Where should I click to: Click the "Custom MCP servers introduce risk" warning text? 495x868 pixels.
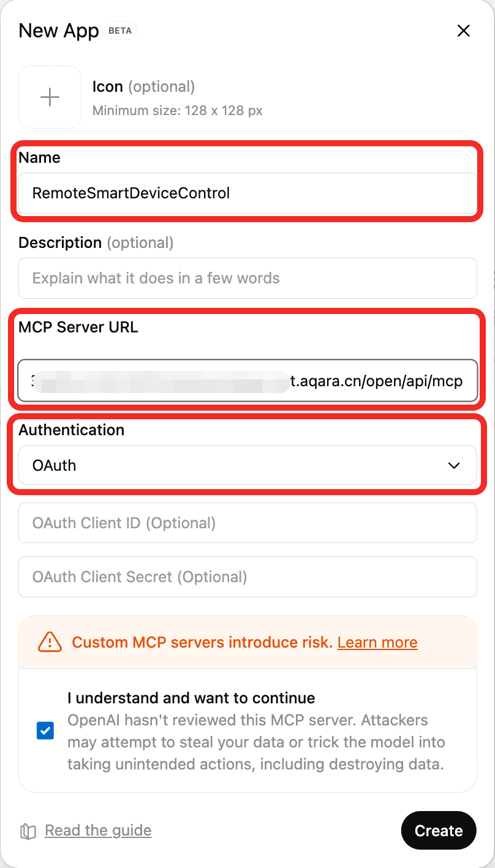(x=202, y=642)
